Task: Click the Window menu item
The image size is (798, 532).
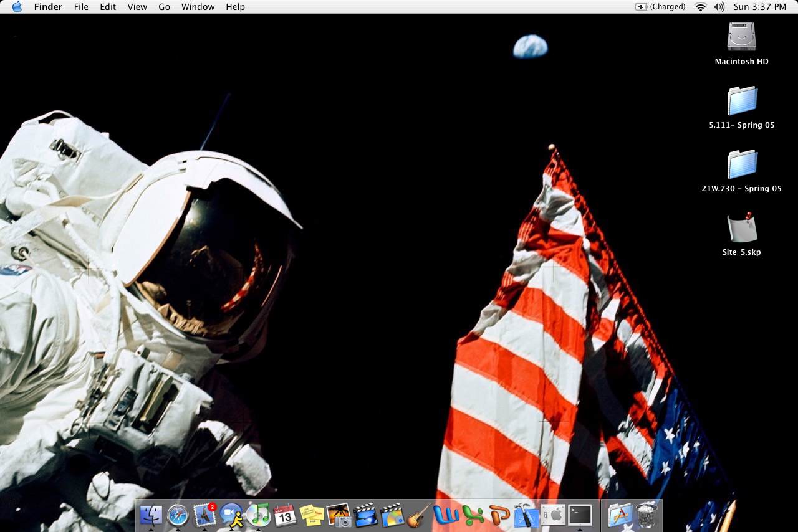Action: [x=198, y=7]
